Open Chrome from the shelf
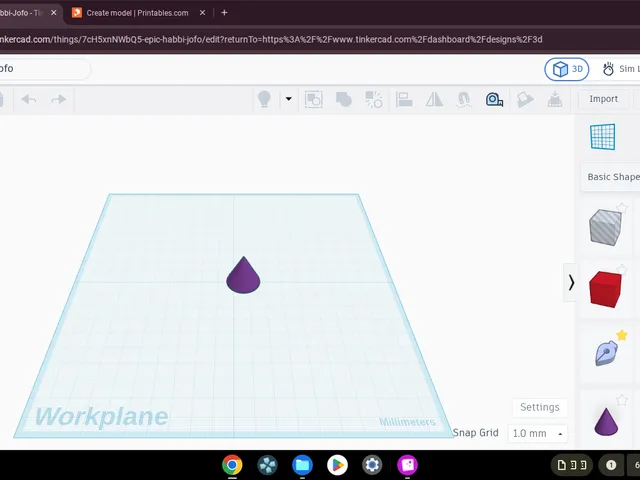640x480 pixels. pos(232,464)
